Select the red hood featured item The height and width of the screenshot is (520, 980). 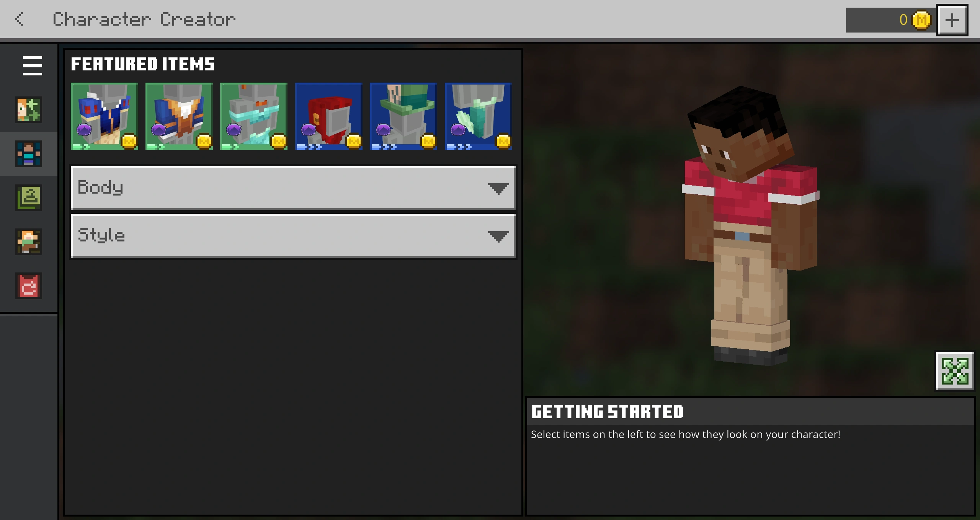point(328,116)
